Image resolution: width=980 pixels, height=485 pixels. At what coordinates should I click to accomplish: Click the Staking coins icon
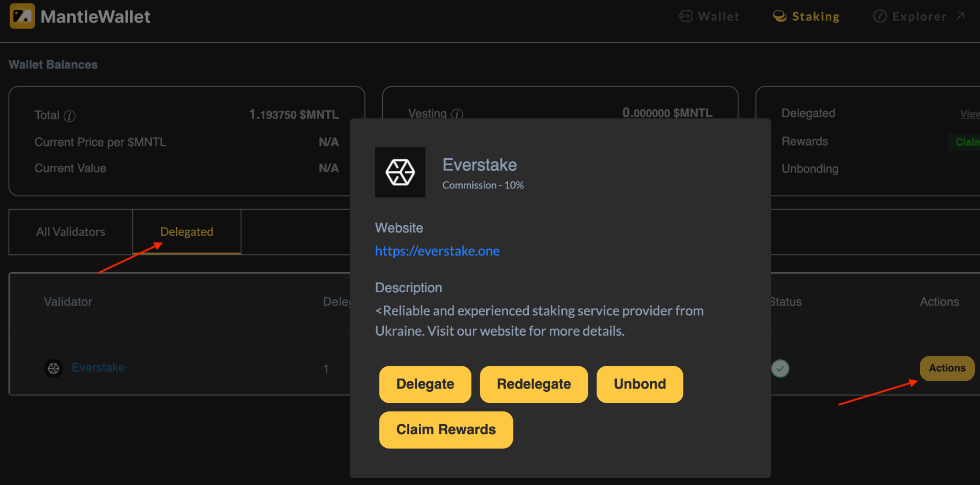pyautogui.click(x=780, y=16)
